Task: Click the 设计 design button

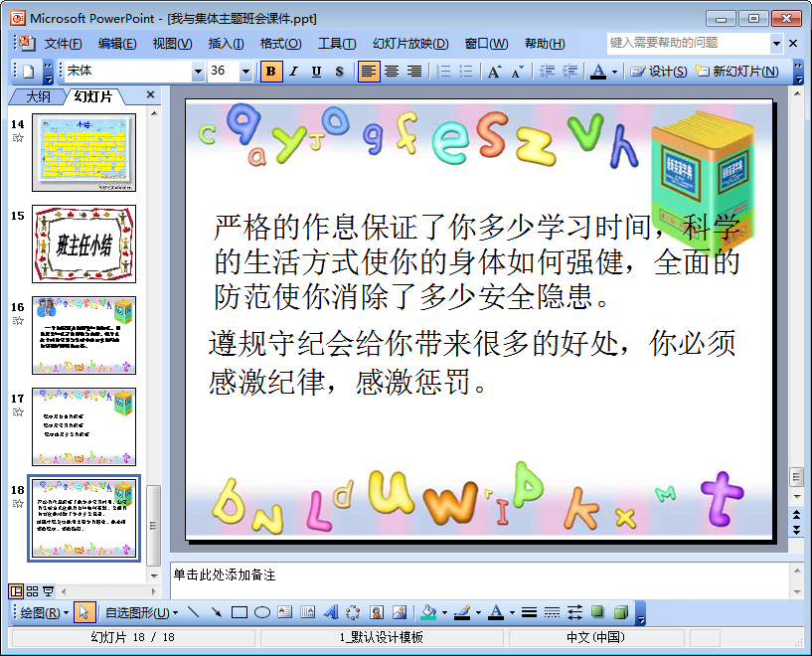Action: 659,72
